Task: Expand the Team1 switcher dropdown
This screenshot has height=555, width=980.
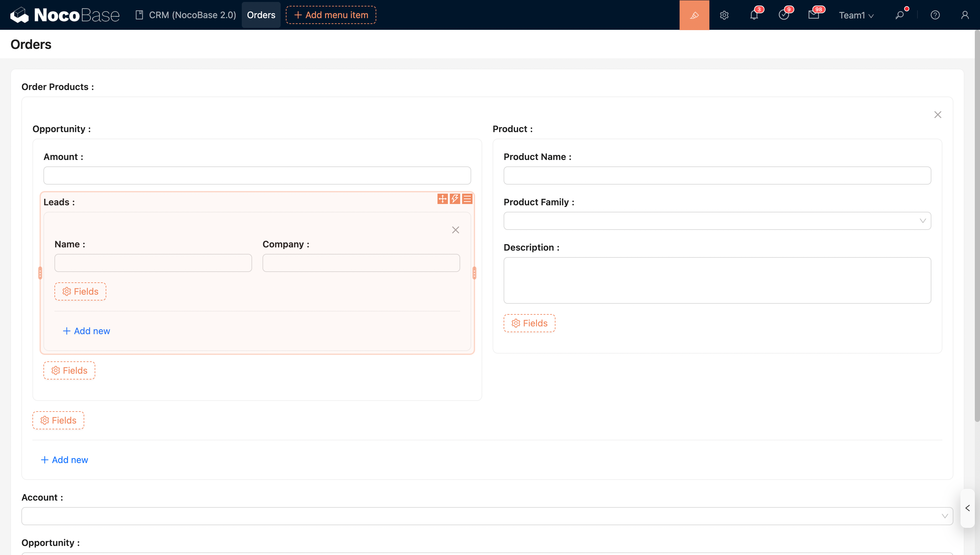Action: 856,15
